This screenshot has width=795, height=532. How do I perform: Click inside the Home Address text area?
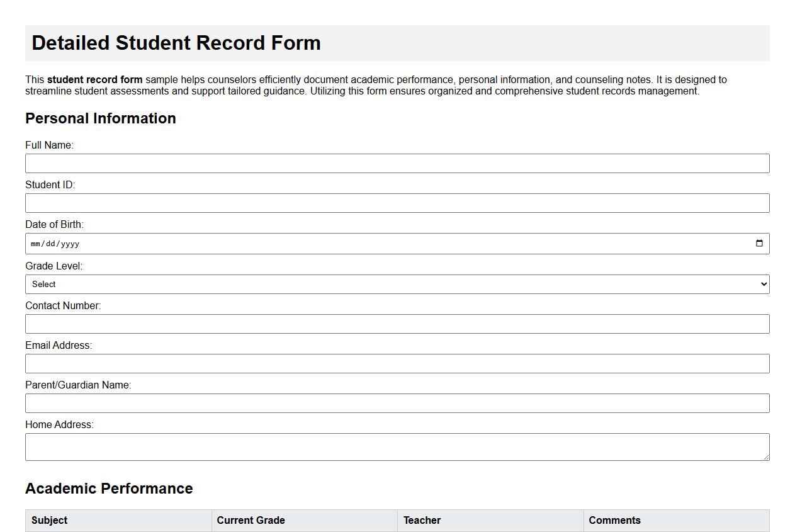[x=397, y=446]
